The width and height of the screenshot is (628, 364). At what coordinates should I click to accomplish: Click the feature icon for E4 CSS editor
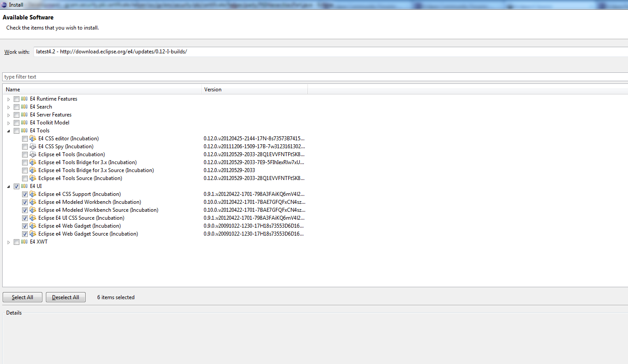pos(33,139)
